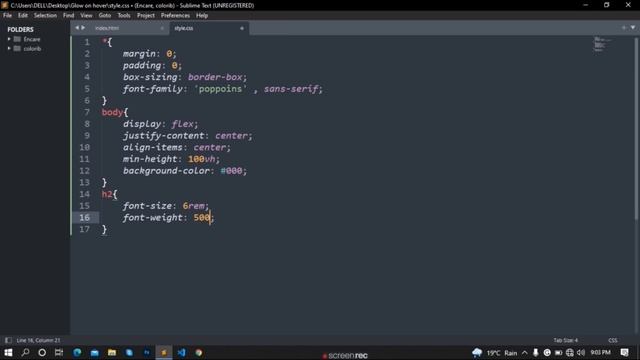Open the Edit menu
Screen dimensions: 640x360
coord(22,16)
